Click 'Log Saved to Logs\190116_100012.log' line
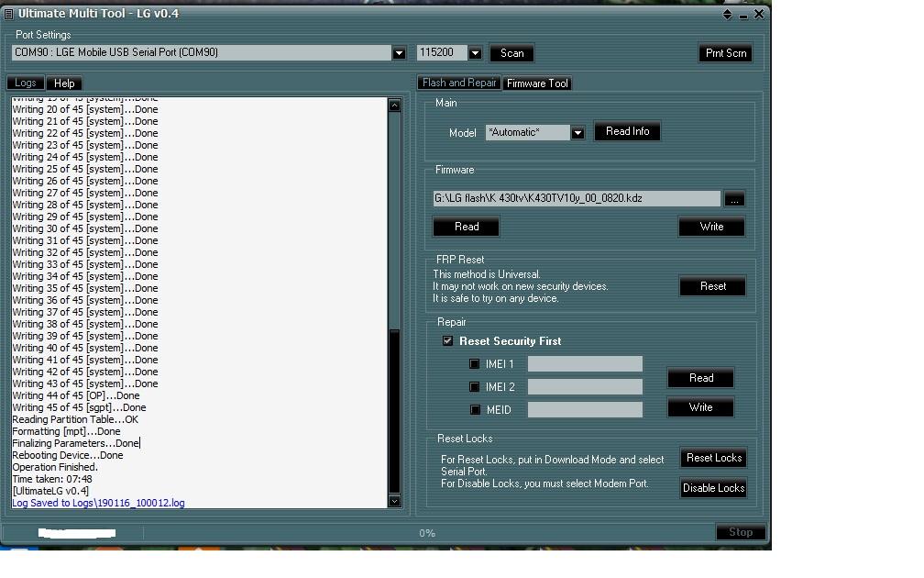 point(98,503)
